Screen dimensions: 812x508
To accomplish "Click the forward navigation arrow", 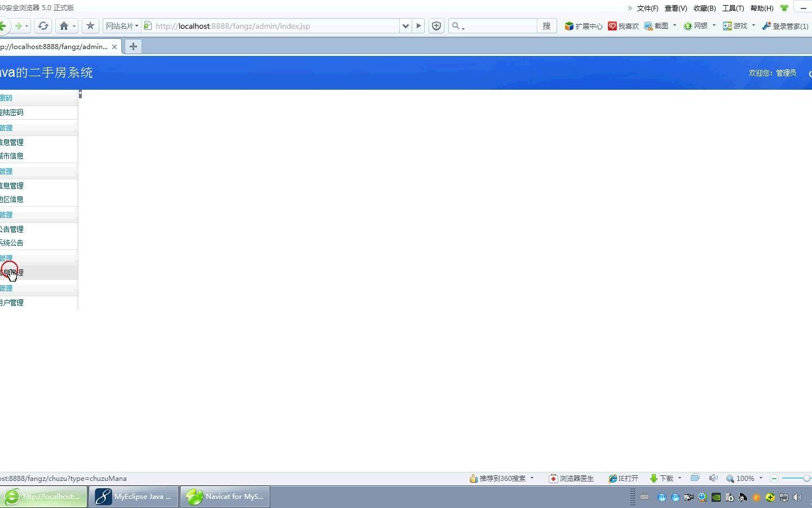I will pos(18,26).
